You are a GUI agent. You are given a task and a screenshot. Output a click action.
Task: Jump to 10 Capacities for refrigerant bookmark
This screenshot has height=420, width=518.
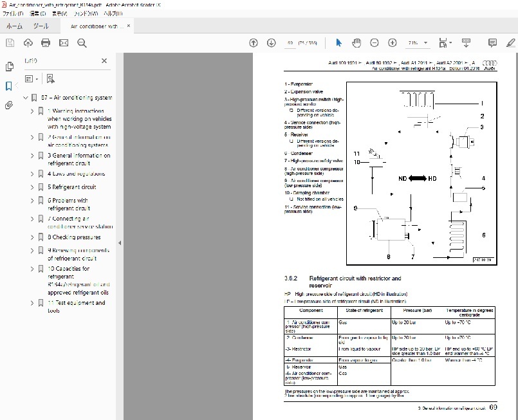click(x=79, y=280)
